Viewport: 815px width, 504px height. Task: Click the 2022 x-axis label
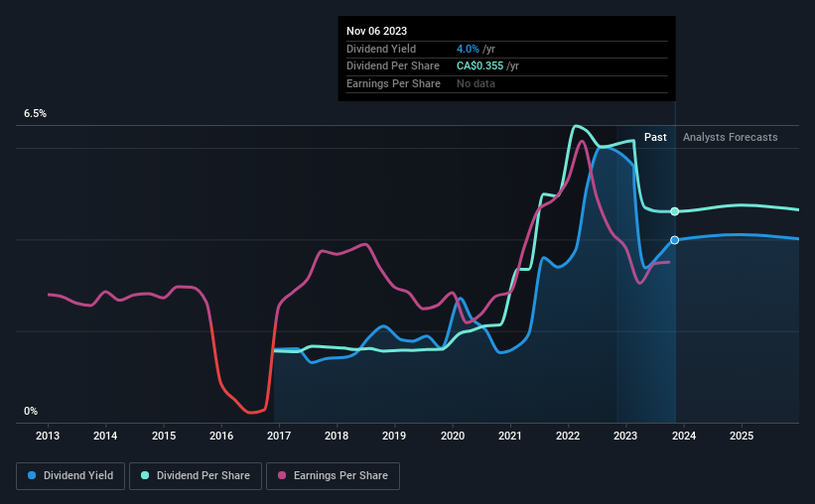[x=568, y=436]
